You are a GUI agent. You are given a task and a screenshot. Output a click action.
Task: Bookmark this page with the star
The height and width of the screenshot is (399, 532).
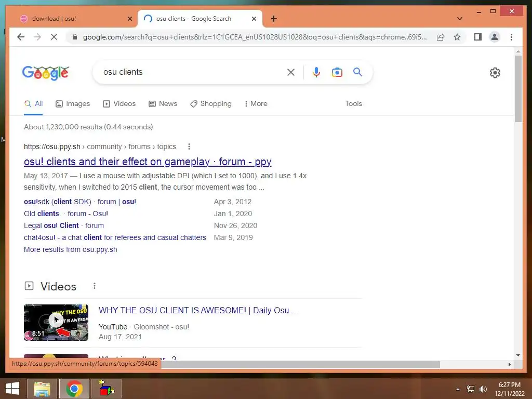(457, 37)
